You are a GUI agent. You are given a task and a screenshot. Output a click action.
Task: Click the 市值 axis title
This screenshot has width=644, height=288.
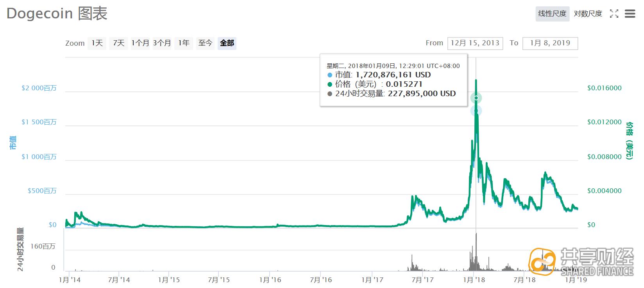[x=13, y=143]
